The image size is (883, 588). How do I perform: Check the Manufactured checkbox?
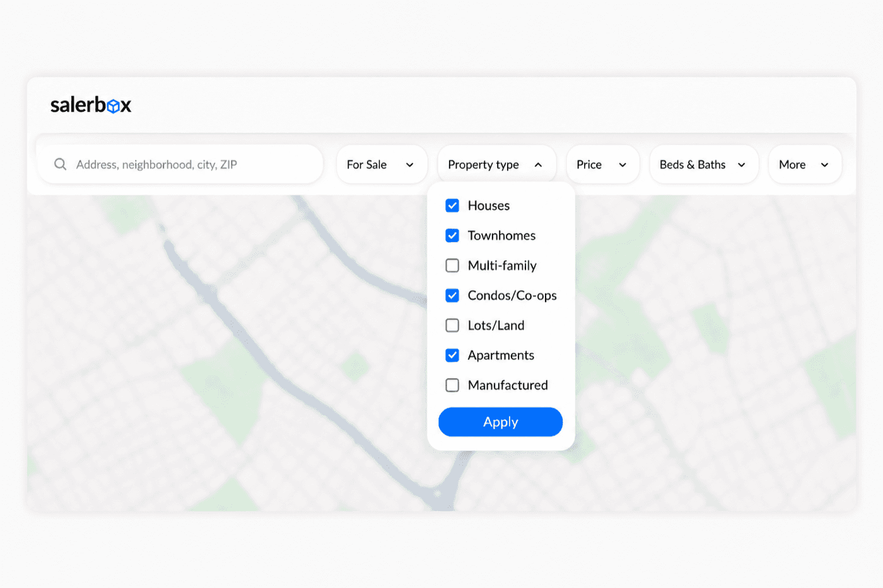452,385
